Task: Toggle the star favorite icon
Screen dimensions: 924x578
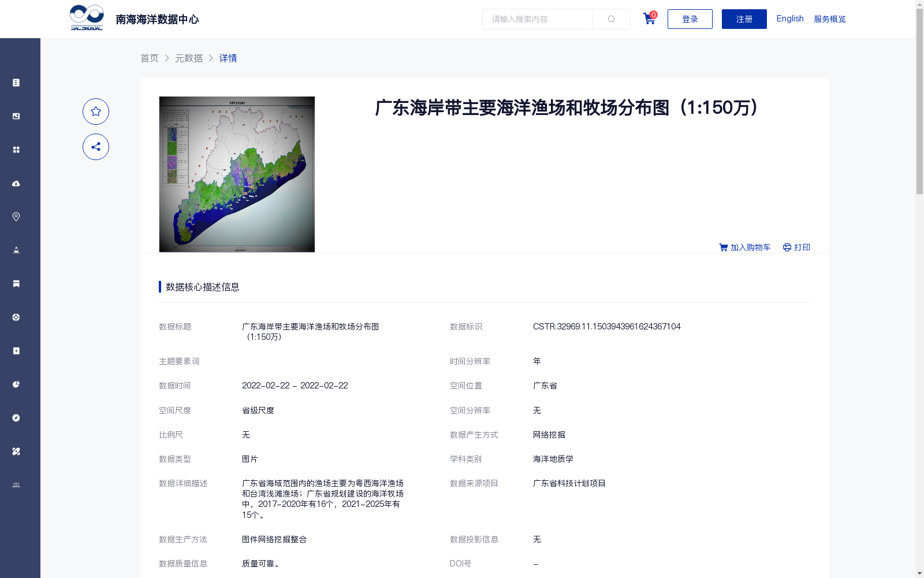Action: pos(95,112)
